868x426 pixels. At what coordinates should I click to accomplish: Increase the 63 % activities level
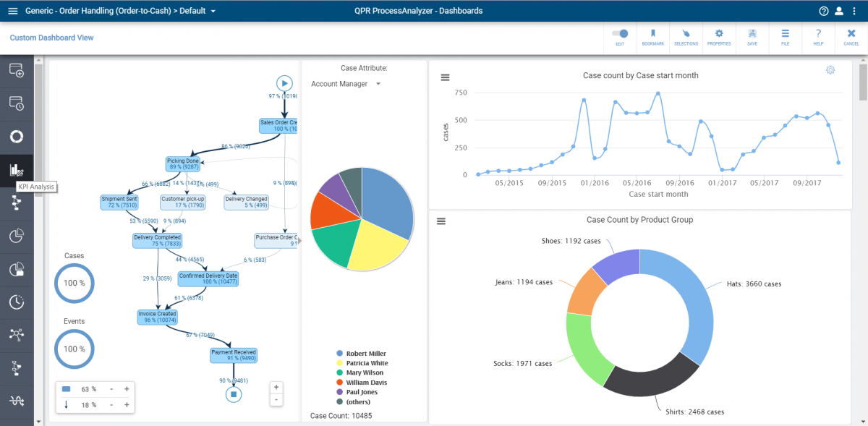tap(127, 389)
